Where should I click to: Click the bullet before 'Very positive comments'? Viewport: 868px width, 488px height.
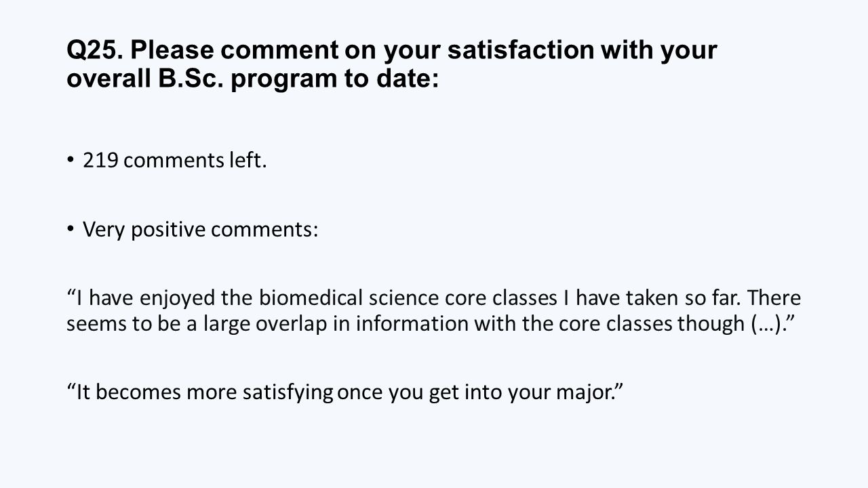click(x=71, y=230)
